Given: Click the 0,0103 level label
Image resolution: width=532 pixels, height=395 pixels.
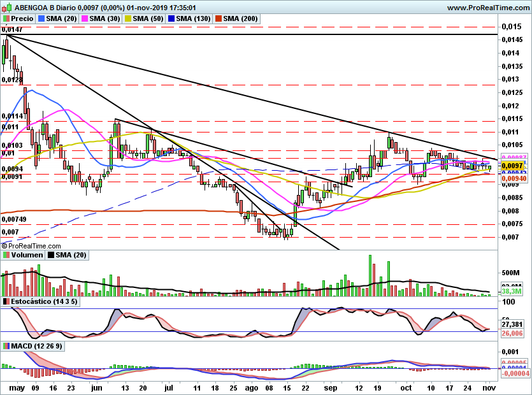Looking at the screenshot, I should pos(12,145).
